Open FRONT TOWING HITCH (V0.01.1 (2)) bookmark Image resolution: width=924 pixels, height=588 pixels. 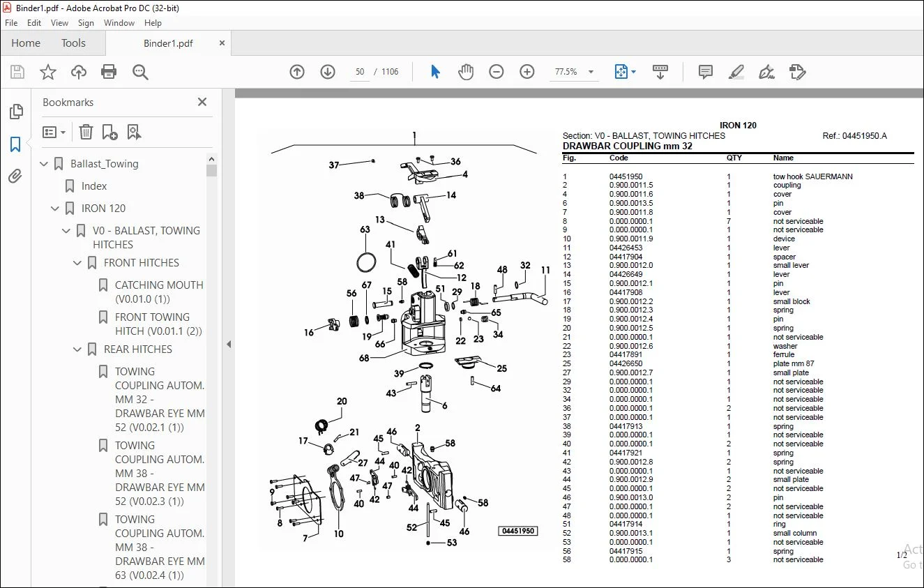[158, 324]
